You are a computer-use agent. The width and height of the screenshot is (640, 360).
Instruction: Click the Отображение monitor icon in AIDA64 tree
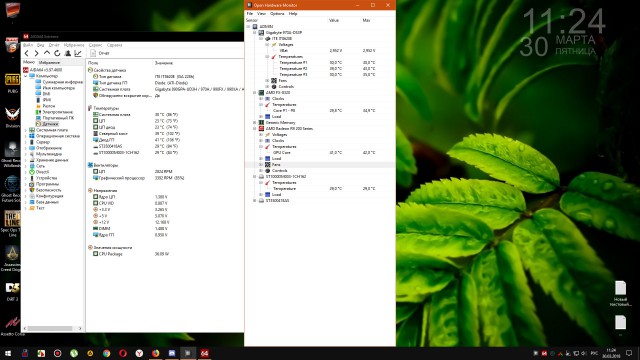tap(32, 148)
